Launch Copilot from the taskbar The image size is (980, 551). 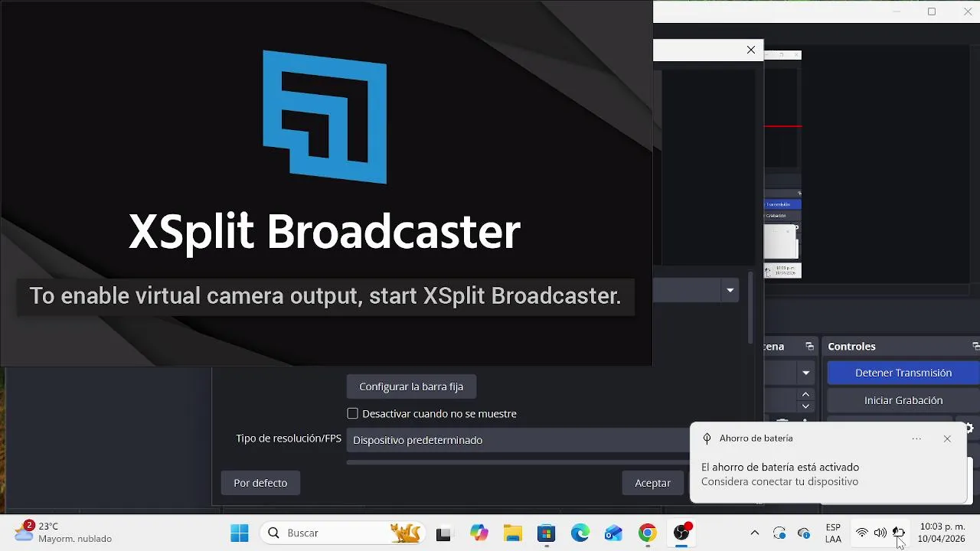pos(479,533)
